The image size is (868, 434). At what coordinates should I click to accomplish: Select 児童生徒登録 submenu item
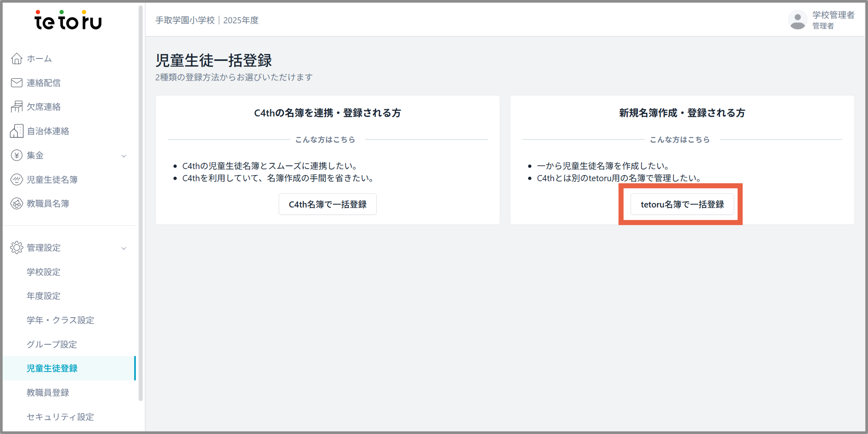[x=69, y=368]
